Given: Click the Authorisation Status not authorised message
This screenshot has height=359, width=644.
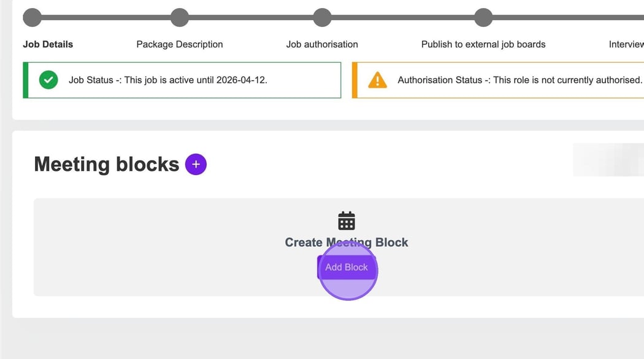Looking at the screenshot, I should 519,80.
